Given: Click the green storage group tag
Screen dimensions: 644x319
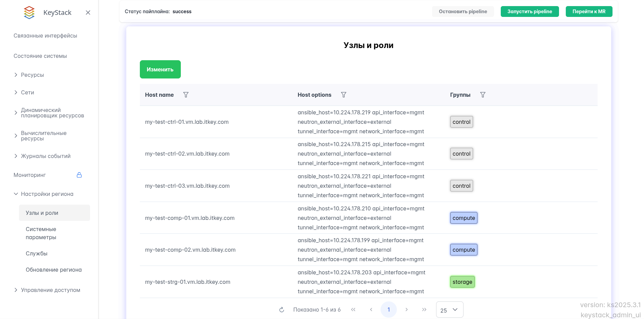Looking at the screenshot, I should 462,282.
